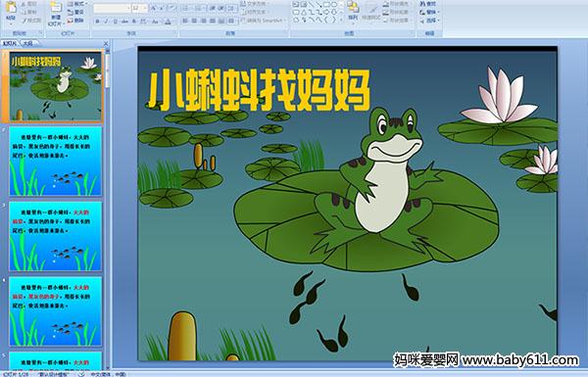Toggle Align Text Left
This screenshot has width=588, height=377.
[x=185, y=21]
